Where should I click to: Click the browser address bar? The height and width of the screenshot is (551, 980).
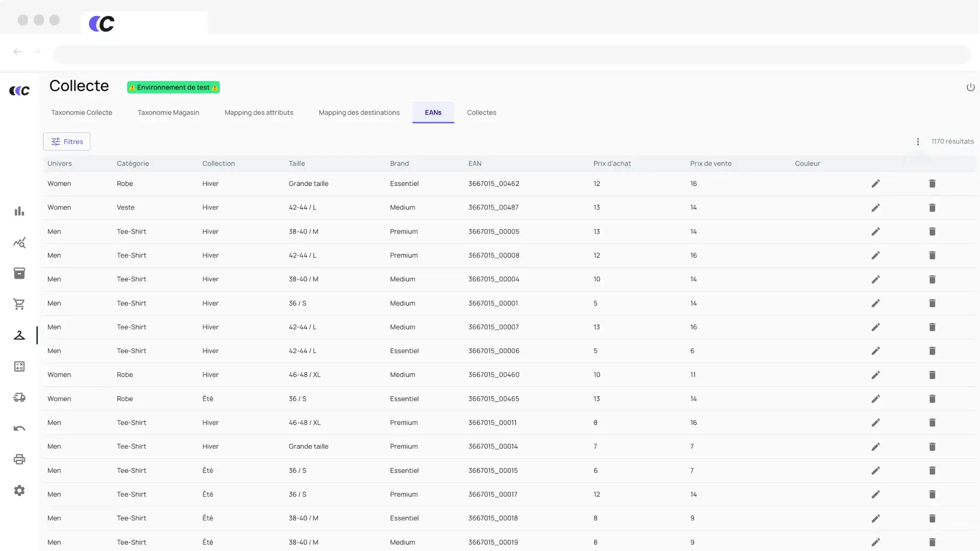510,55
